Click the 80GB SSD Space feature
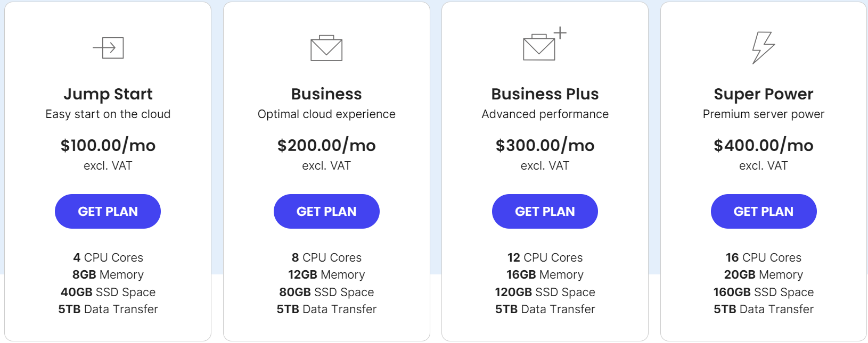This screenshot has width=868, height=343. coord(326,292)
